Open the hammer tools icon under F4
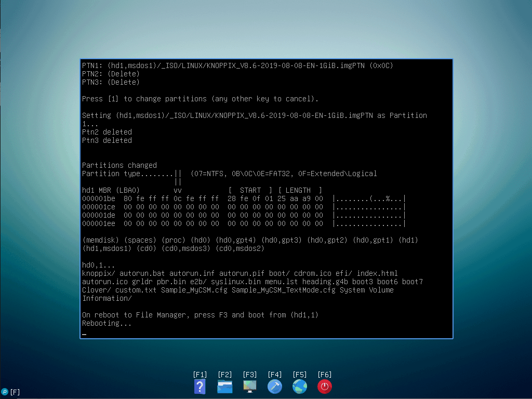The height and width of the screenshot is (399, 532). 274,387
